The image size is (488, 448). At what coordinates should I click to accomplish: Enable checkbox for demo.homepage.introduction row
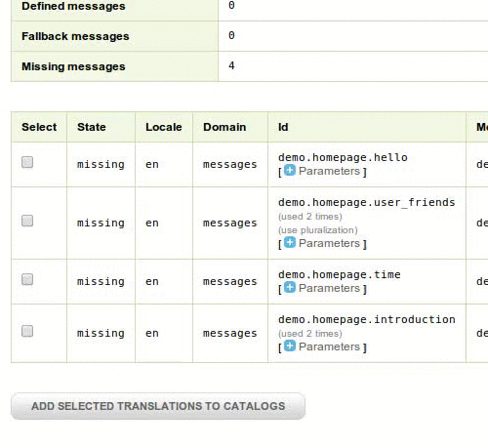tap(27, 331)
